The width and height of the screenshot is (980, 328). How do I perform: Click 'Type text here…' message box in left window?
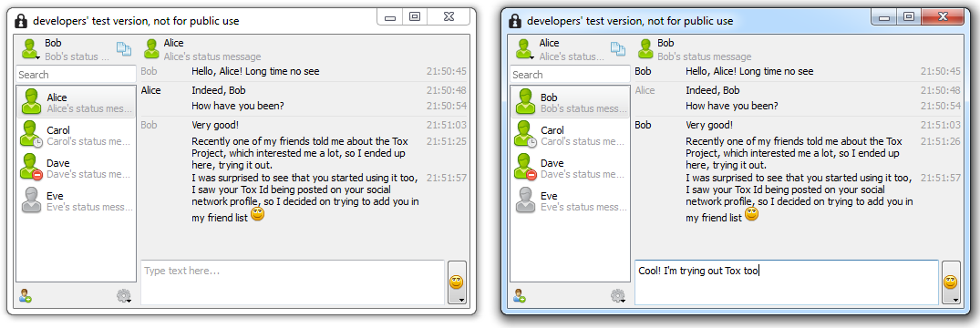[293, 282]
